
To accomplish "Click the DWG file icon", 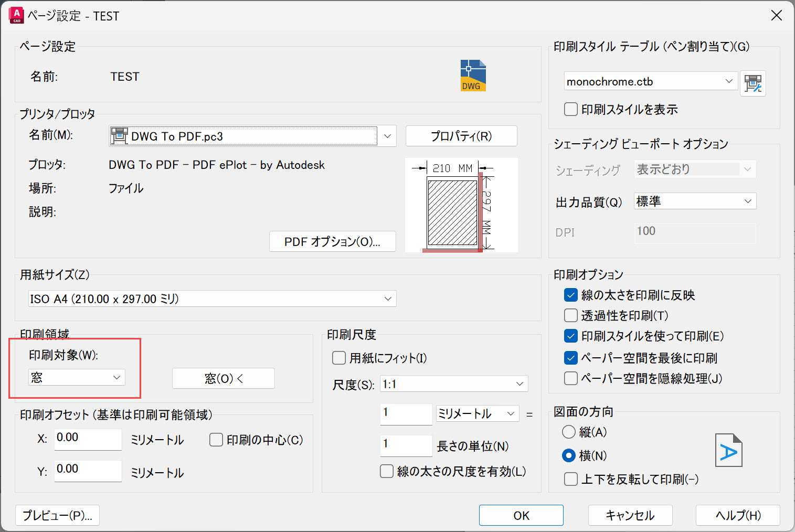I will [473, 76].
